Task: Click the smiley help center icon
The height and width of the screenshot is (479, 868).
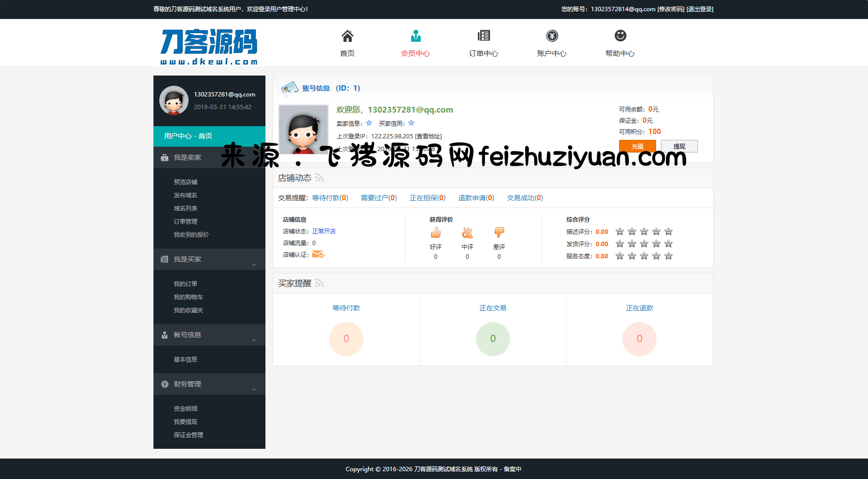Action: coord(620,36)
